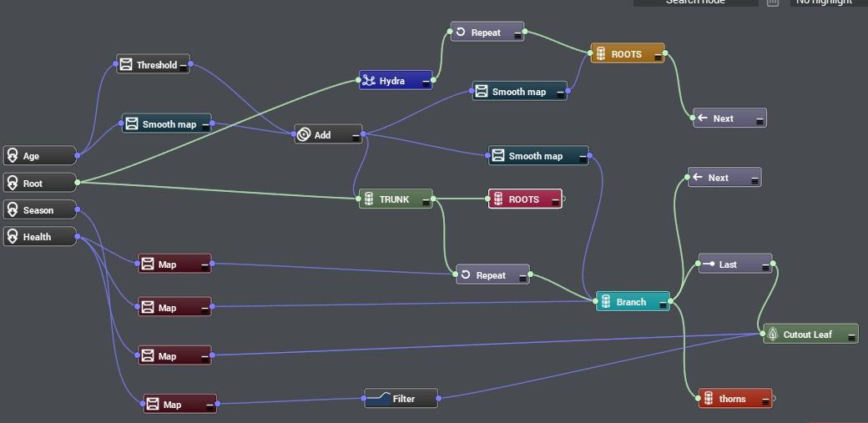The image size is (868, 423).
Task: Click the Root node's green output port
Action: [77, 182]
